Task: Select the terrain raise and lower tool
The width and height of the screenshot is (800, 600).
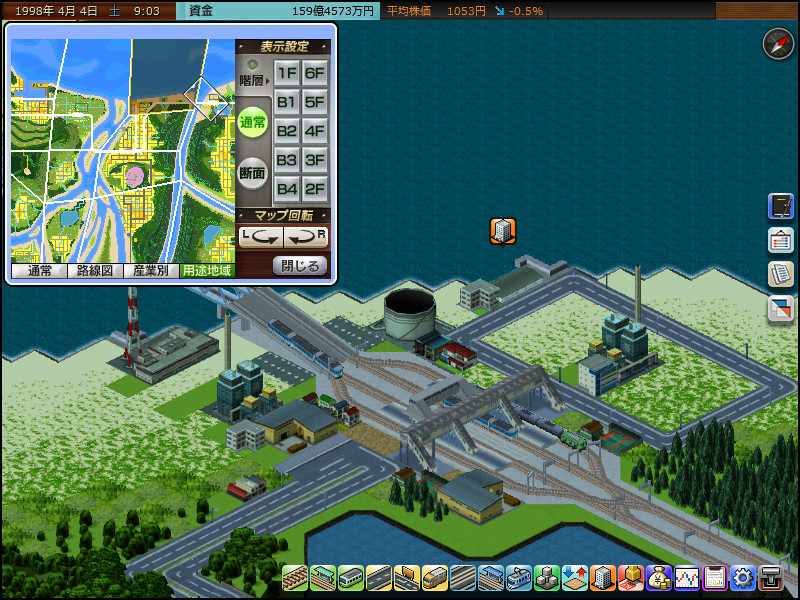Action: coord(574,578)
